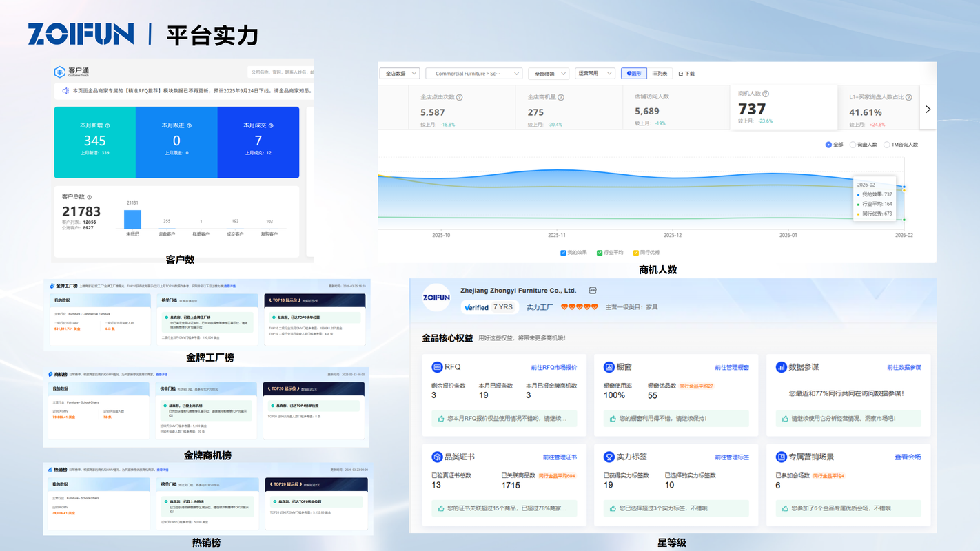Click the help icon beside 客户总数
980x551 pixels.
click(x=89, y=197)
